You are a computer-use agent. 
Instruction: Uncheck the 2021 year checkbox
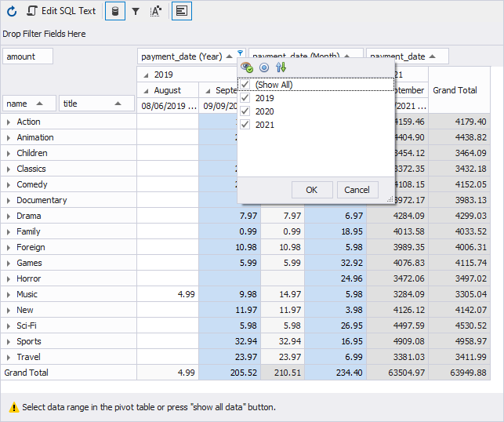click(x=246, y=125)
